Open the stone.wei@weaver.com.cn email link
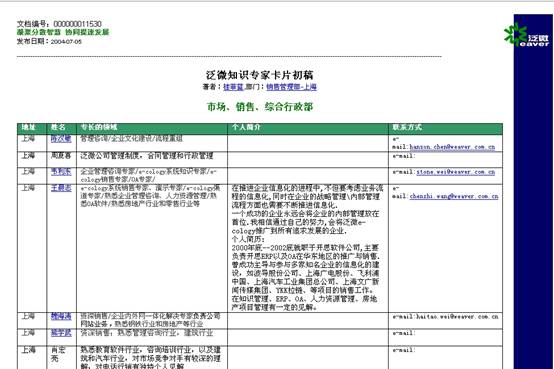Screen dimensions: 554x369 coord(456,172)
